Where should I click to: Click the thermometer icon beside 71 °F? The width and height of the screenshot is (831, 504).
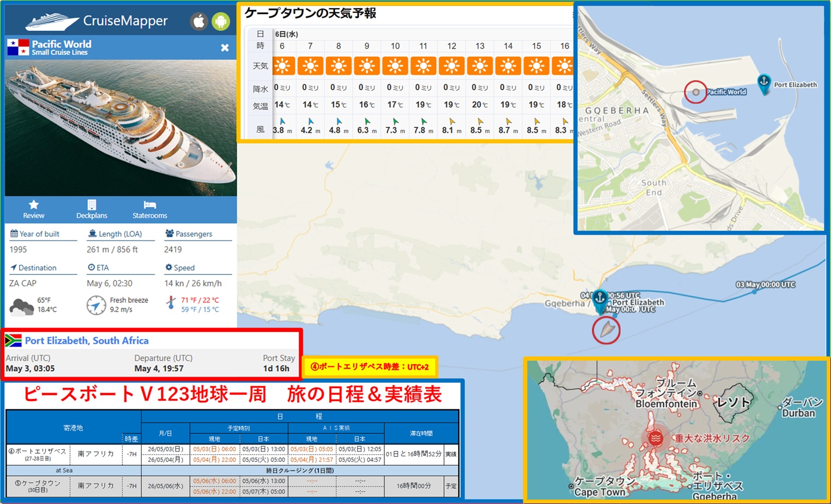[x=171, y=304]
